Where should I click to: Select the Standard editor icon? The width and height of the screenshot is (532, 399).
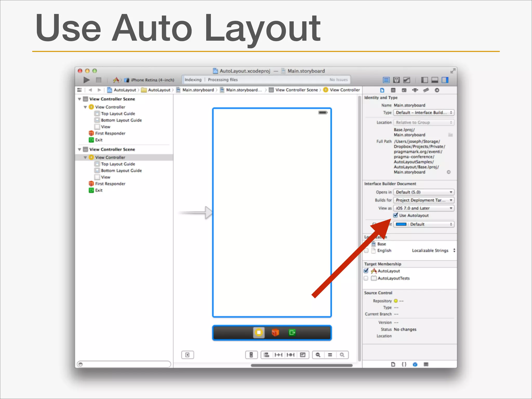point(386,80)
